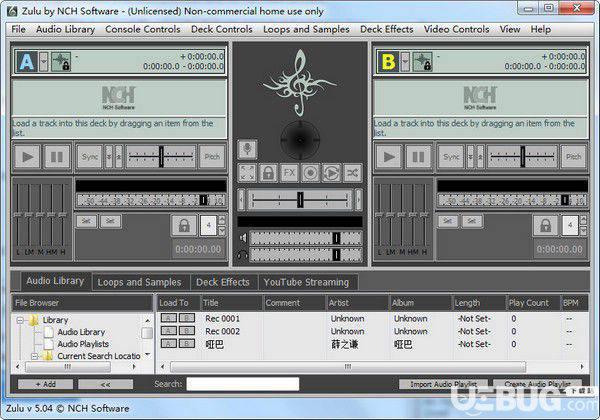
Task: Open the File menu
Action: click(18, 29)
